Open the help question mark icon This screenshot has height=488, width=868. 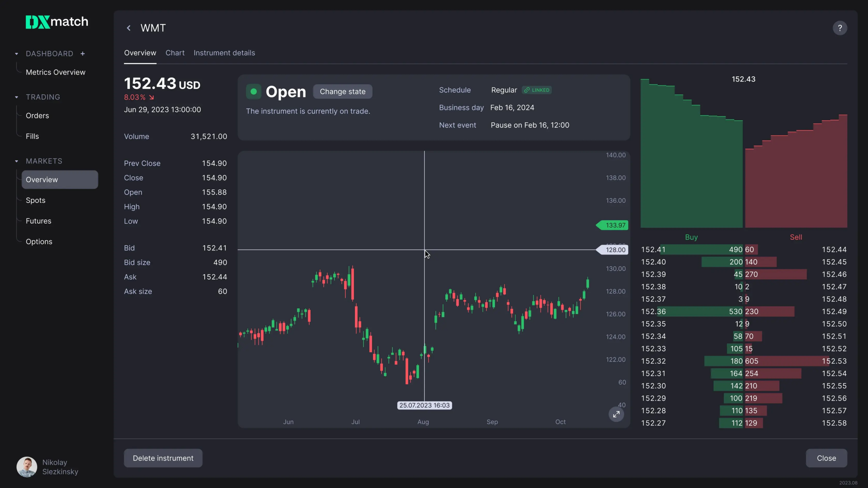840,28
